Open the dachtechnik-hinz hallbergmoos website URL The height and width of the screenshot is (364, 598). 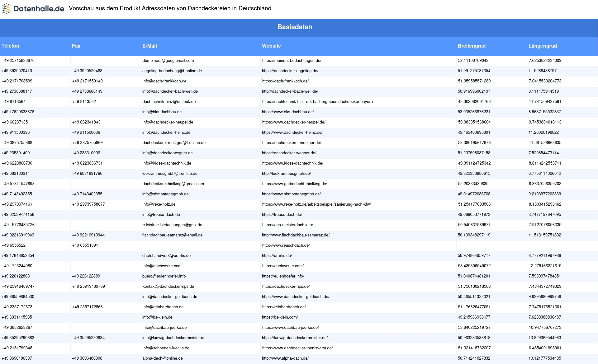[x=317, y=102]
